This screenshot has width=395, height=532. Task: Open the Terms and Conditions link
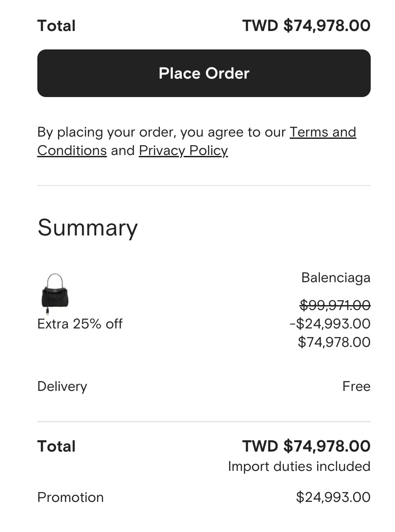(x=323, y=132)
